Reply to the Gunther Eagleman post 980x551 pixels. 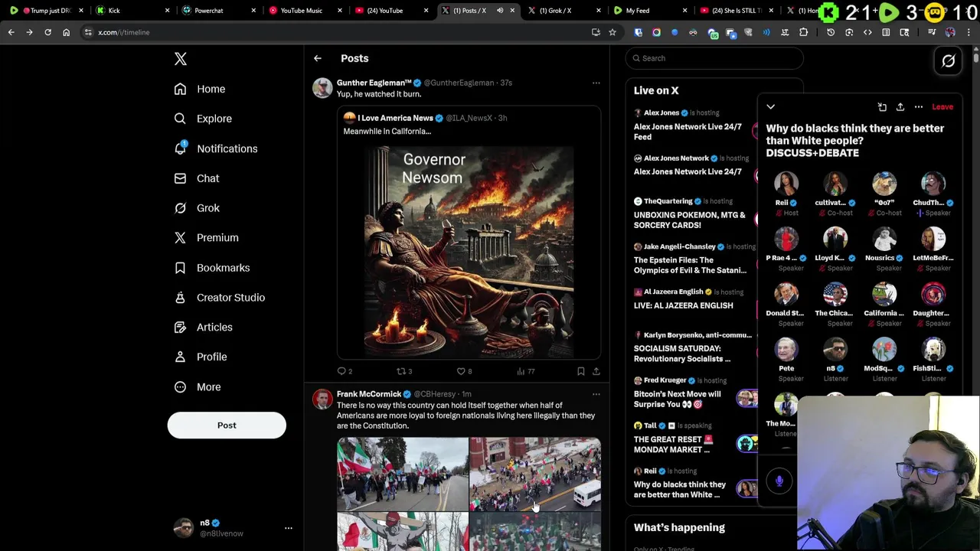click(345, 371)
